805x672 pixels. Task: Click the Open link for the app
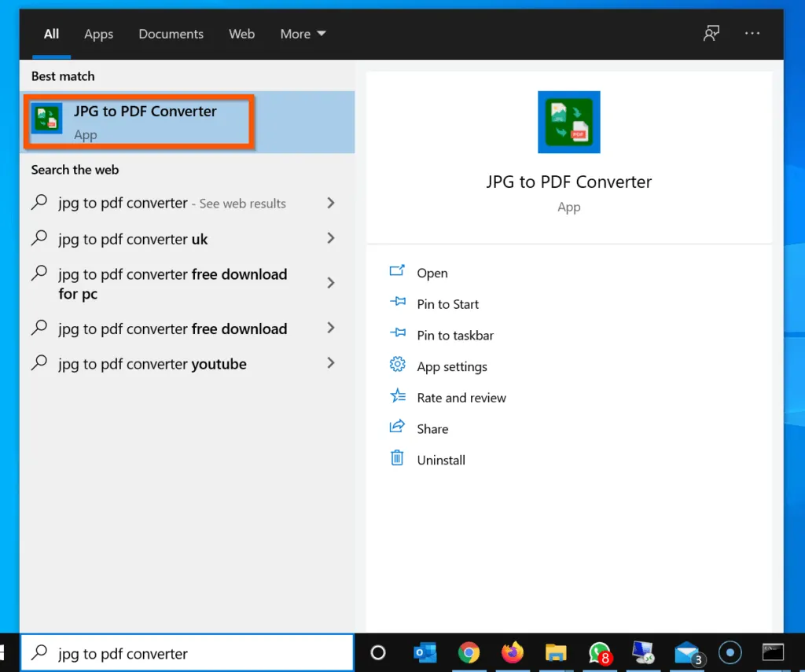(x=432, y=273)
